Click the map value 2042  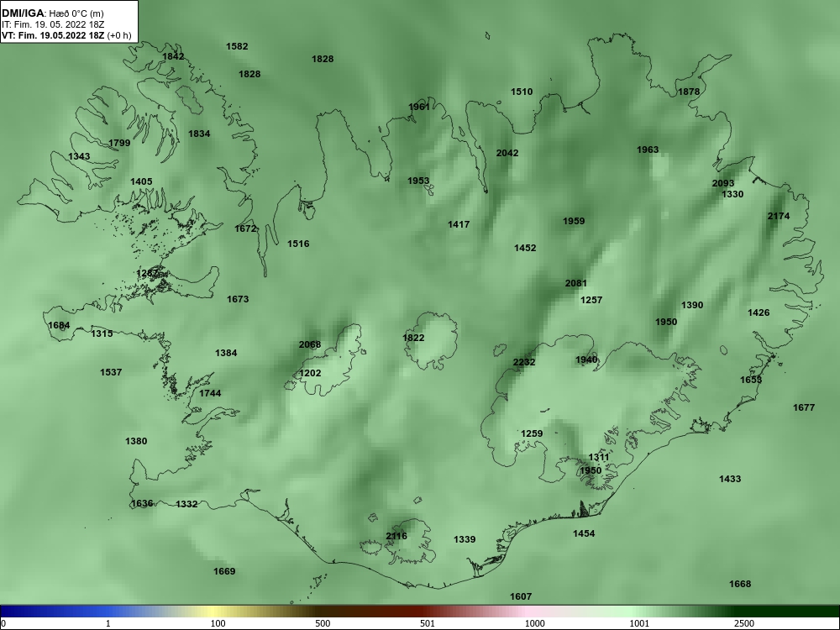pyautogui.click(x=507, y=153)
